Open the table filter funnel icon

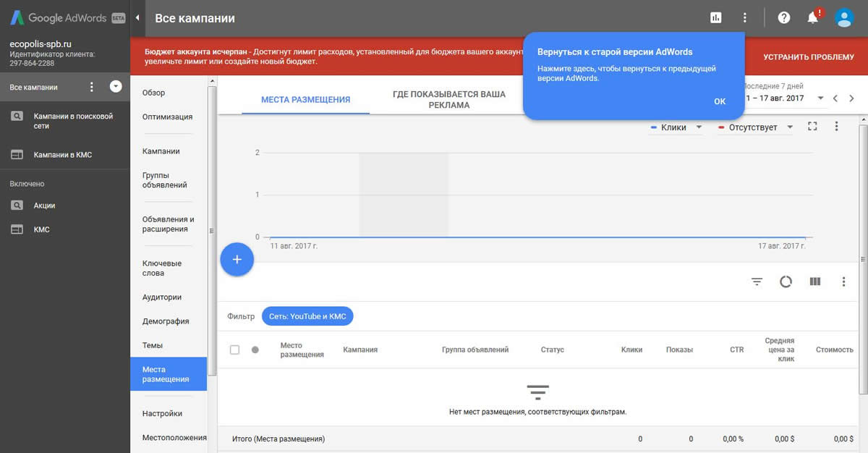point(757,281)
